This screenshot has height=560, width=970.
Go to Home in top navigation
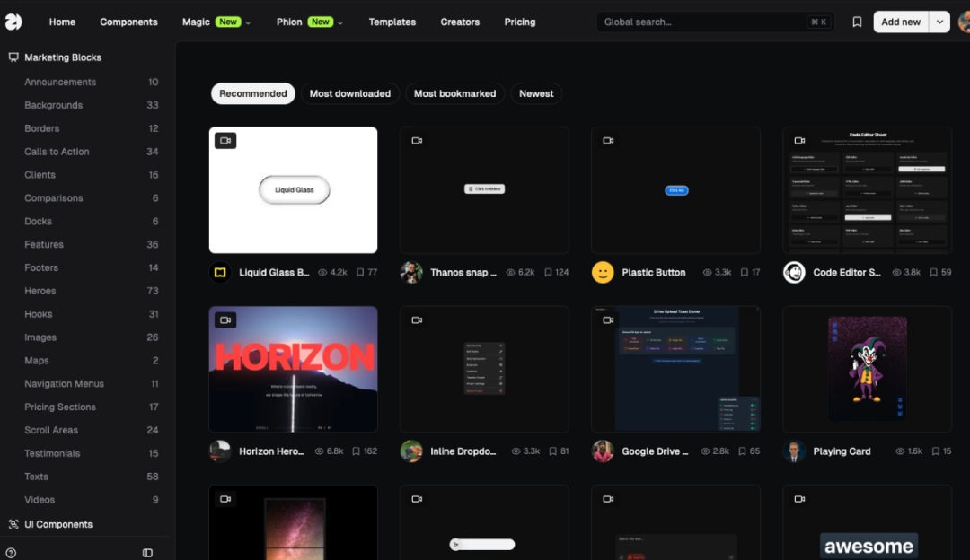pyautogui.click(x=63, y=22)
